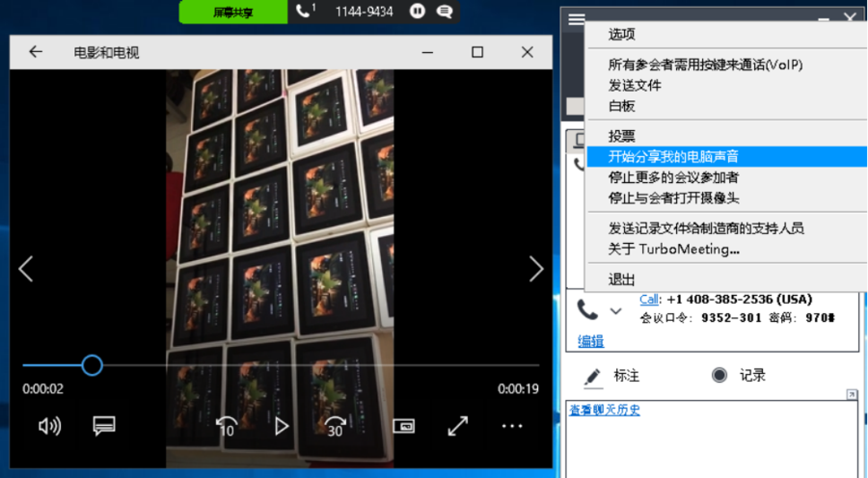Viewport: 868px width, 478px height.
Task: Open more options three dots in player
Action: coord(512,426)
